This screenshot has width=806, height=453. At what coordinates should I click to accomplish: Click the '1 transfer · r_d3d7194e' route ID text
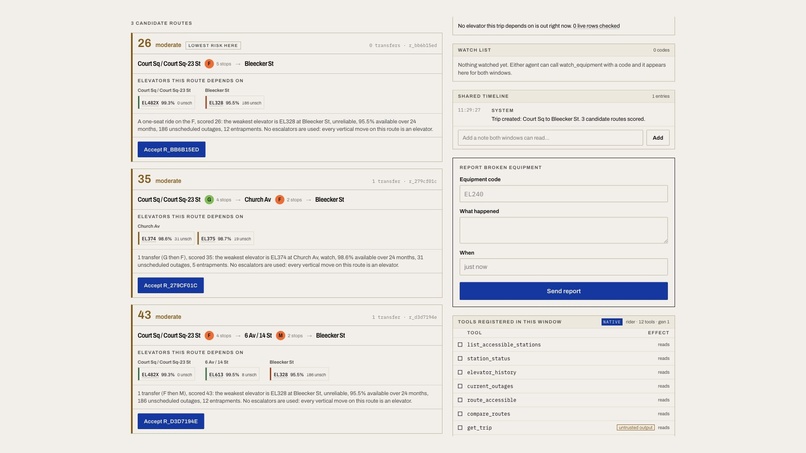(x=405, y=317)
